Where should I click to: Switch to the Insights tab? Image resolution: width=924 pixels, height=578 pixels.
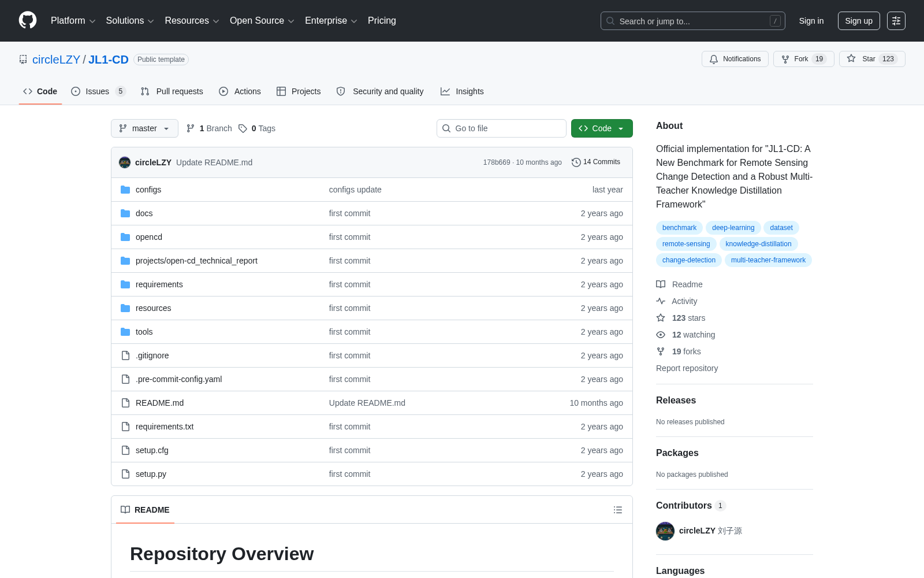point(462,91)
